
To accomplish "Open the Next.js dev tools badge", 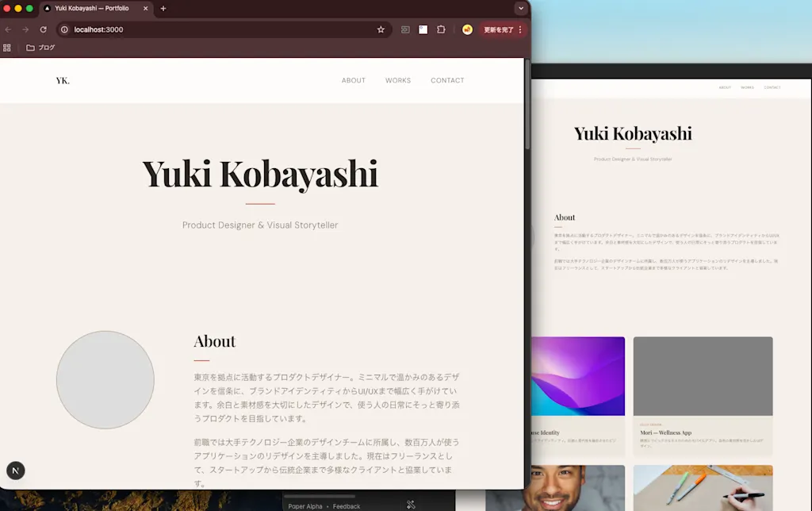I will [x=16, y=471].
